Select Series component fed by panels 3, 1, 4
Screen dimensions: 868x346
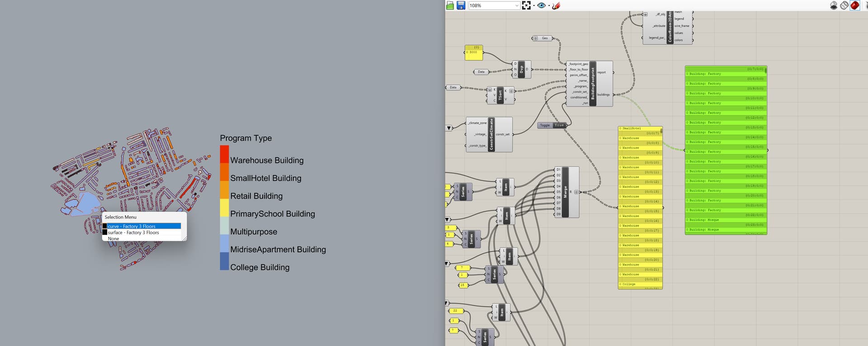click(471, 239)
